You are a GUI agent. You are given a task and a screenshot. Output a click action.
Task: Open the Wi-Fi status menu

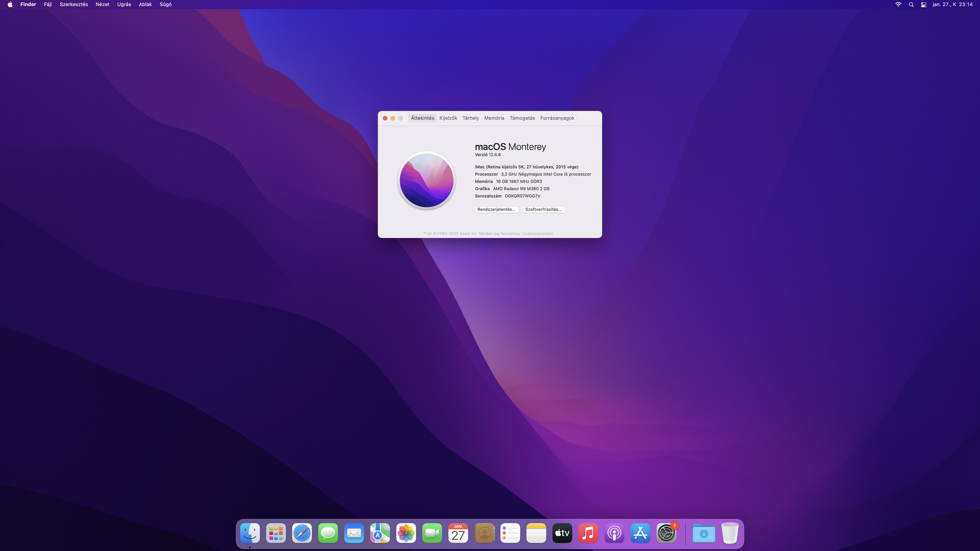click(x=898, y=5)
